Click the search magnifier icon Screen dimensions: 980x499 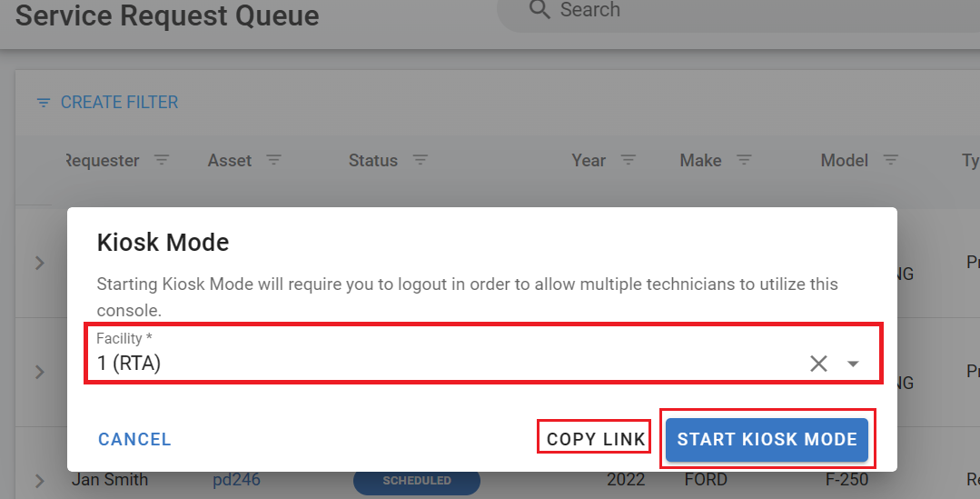tap(539, 10)
